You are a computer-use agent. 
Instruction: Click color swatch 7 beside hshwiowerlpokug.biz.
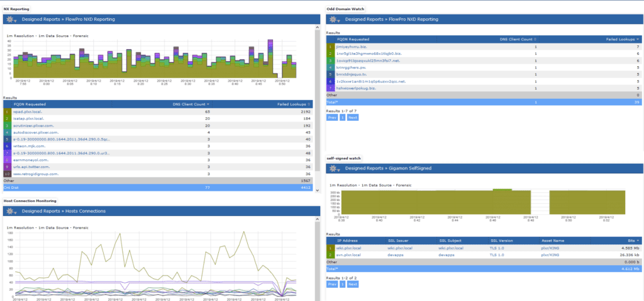point(330,88)
